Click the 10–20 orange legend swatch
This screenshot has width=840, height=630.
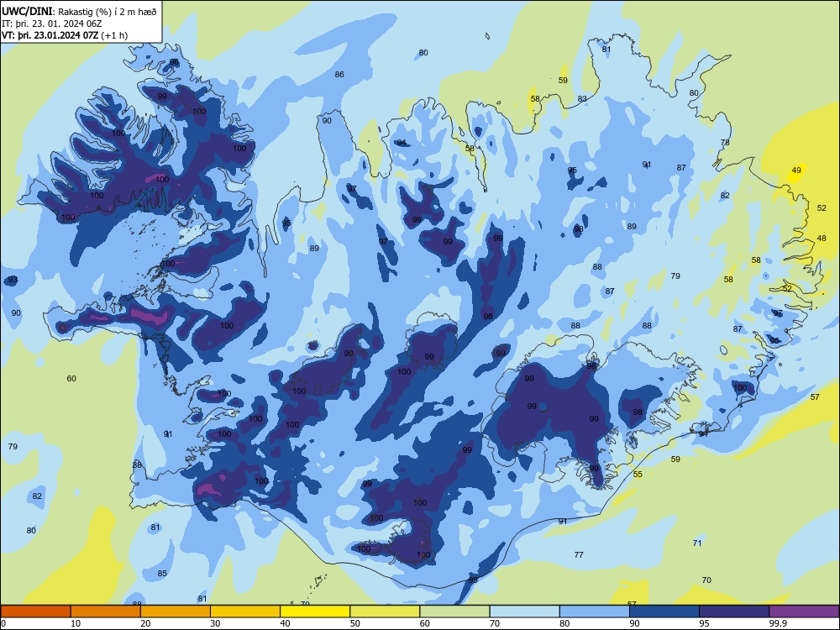[106, 612]
